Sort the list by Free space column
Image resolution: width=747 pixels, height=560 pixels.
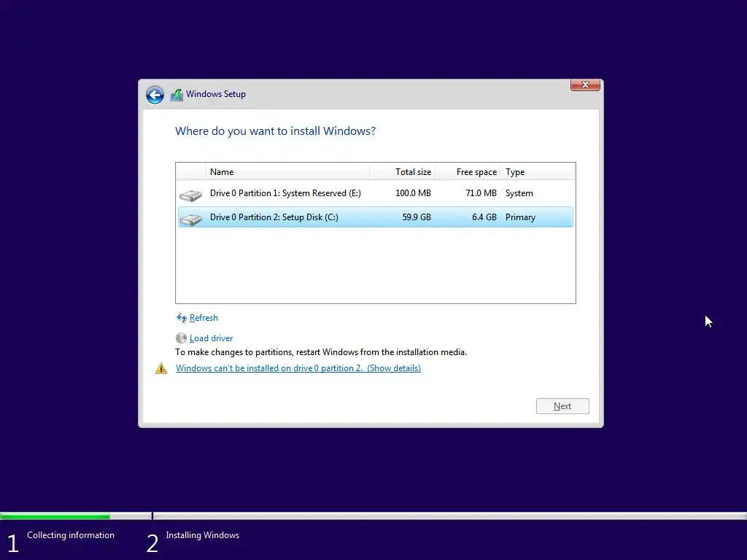coord(468,172)
